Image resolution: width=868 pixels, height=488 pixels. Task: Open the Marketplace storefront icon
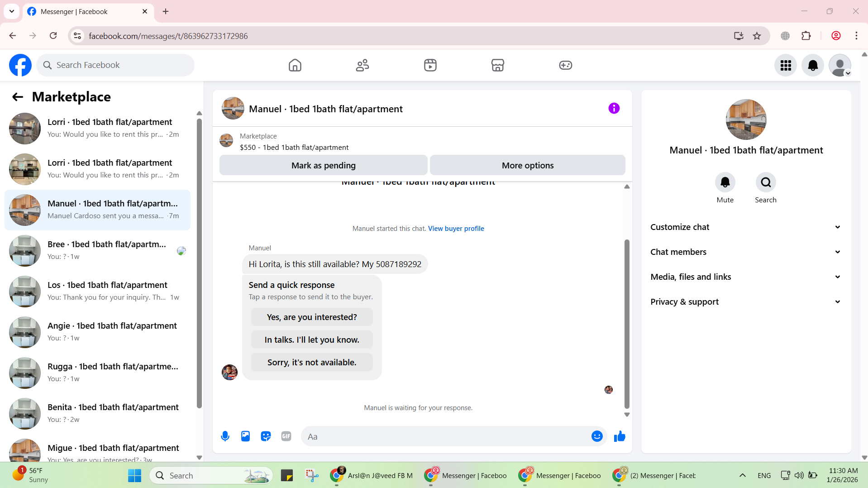coord(498,65)
